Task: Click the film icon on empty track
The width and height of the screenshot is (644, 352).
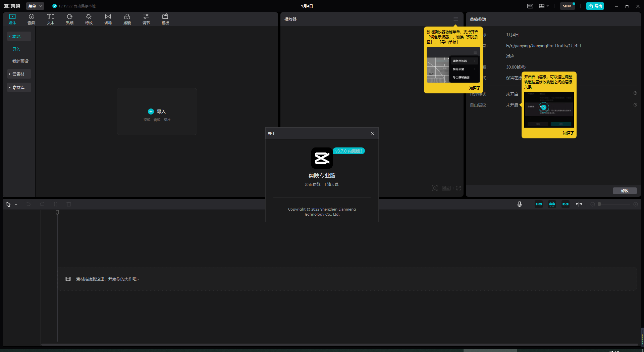Action: pyautogui.click(x=68, y=279)
